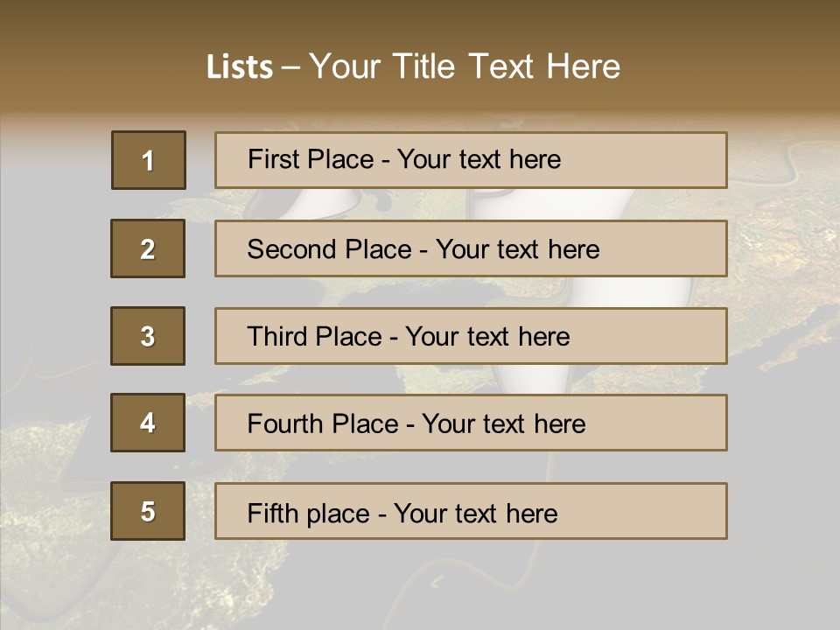Click the 'Fifth place - Your text here' bar
The image size is (840, 630).
tap(471, 511)
